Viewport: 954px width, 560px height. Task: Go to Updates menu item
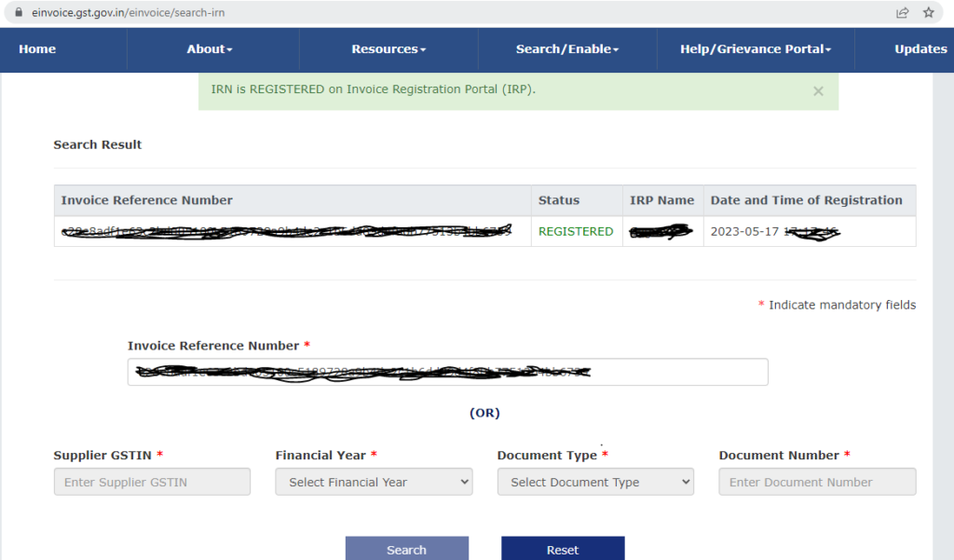click(x=920, y=49)
